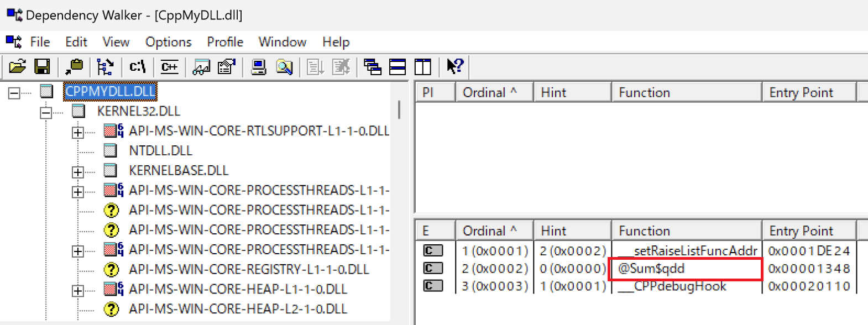The width and height of the screenshot is (868, 325).
Task: Click the grayed Stop Profiling icon
Action: pyautogui.click(x=341, y=67)
